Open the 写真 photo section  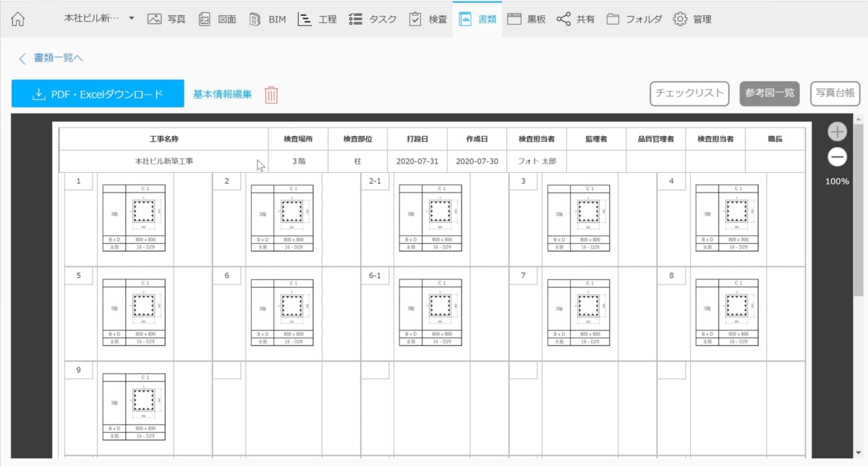(x=166, y=20)
